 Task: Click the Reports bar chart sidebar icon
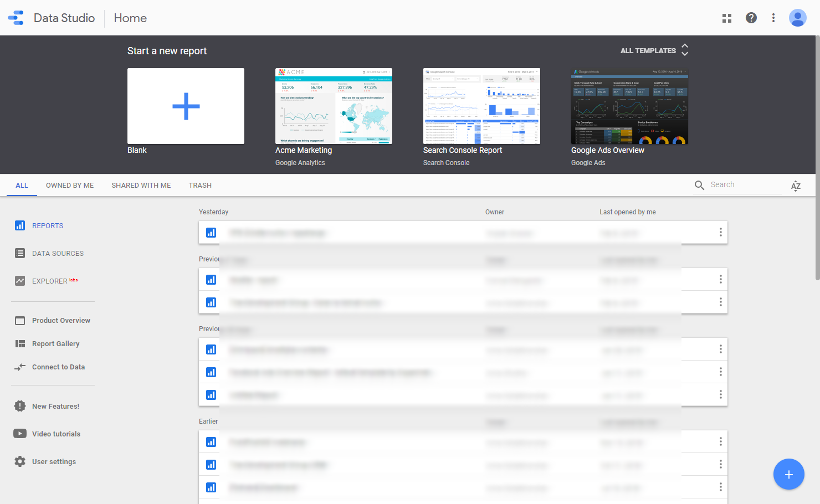(x=20, y=225)
